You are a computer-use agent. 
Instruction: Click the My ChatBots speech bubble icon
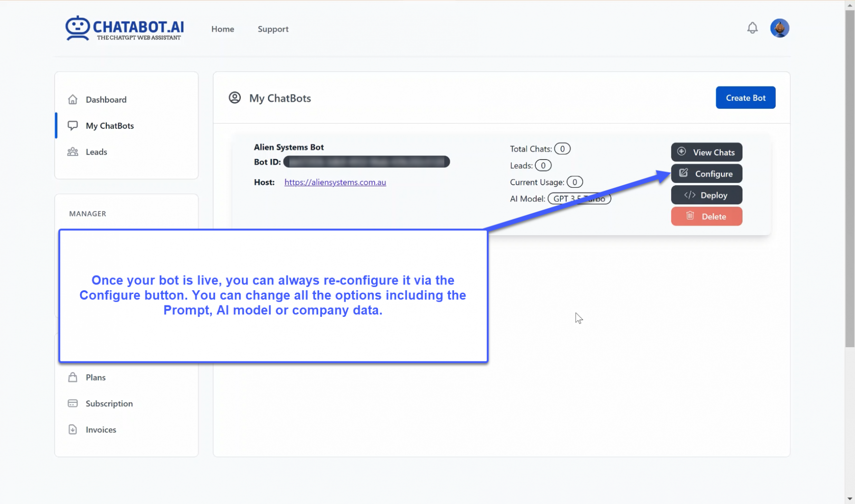[x=73, y=125]
